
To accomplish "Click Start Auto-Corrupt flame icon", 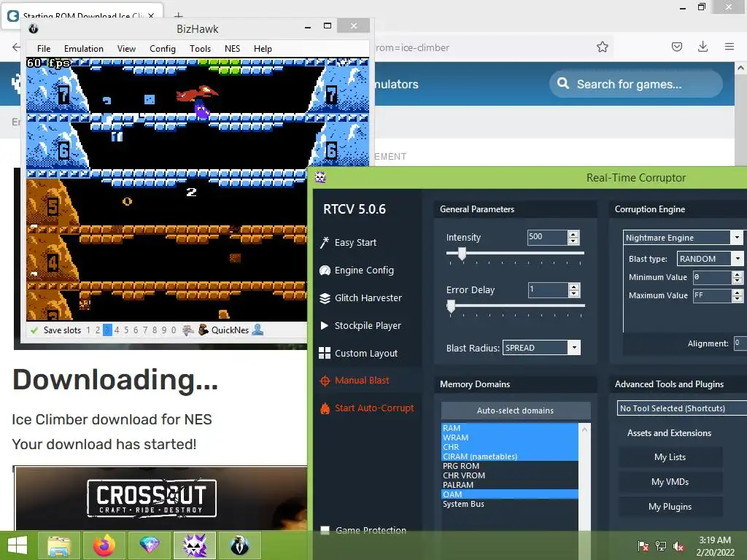I will pos(325,408).
